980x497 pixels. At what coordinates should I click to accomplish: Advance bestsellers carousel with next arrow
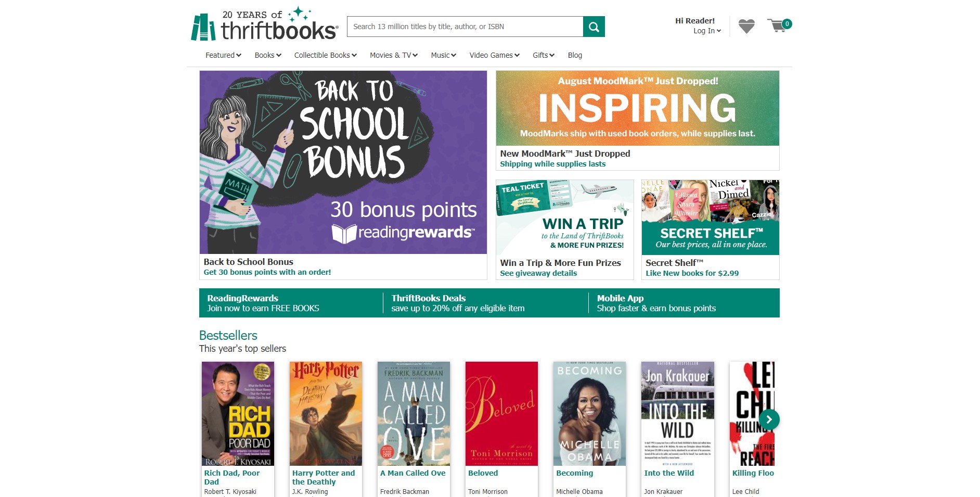click(x=769, y=419)
